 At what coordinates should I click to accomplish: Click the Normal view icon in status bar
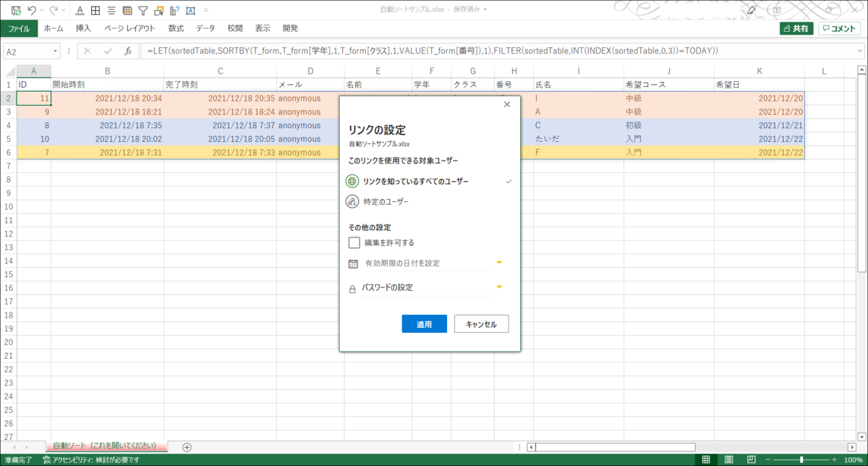point(706,459)
